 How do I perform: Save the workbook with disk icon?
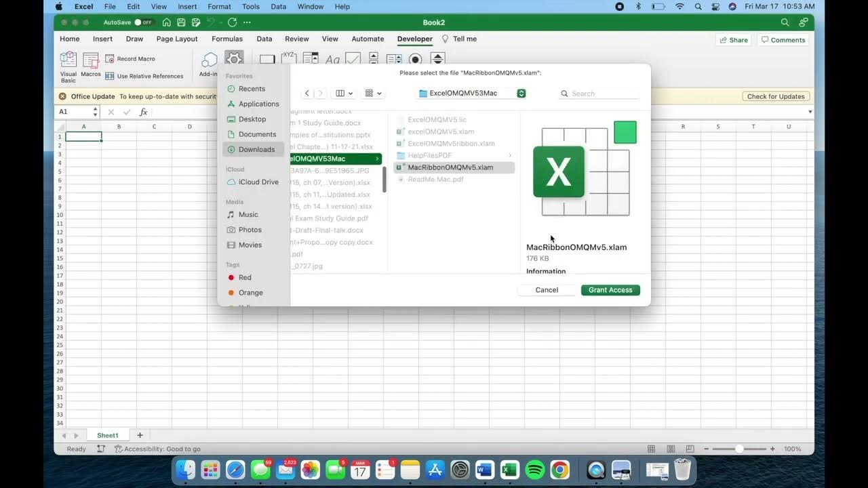tap(181, 22)
